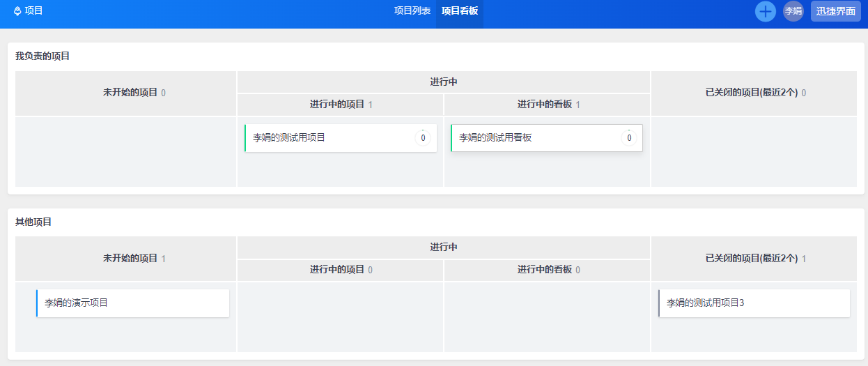Click 进行中的项目 1 column header

[x=341, y=105]
